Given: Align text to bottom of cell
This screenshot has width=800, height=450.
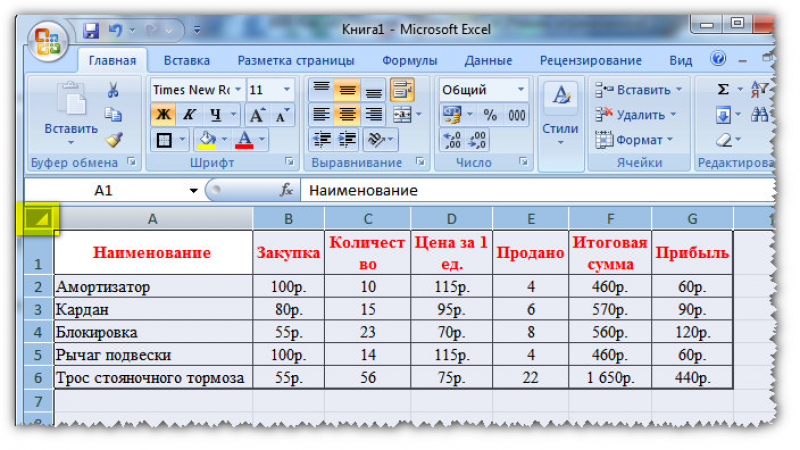Looking at the screenshot, I should tap(374, 90).
